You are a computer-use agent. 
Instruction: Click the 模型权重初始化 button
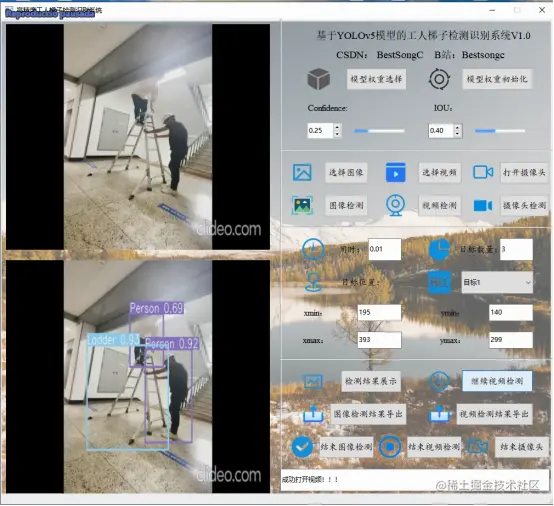point(497,79)
